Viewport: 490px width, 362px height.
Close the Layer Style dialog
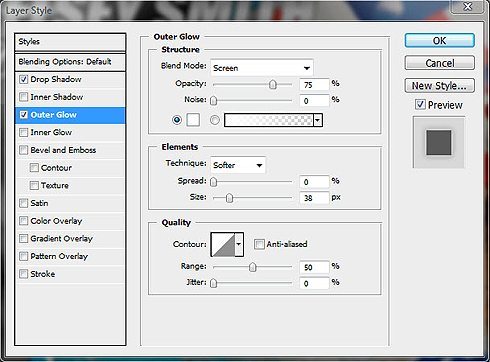468,6
